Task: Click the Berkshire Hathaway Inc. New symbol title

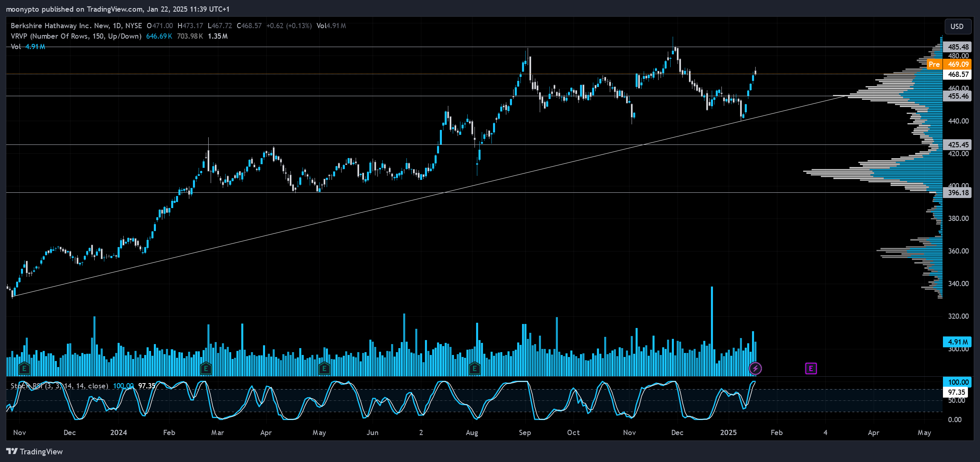Action: pyautogui.click(x=76, y=26)
